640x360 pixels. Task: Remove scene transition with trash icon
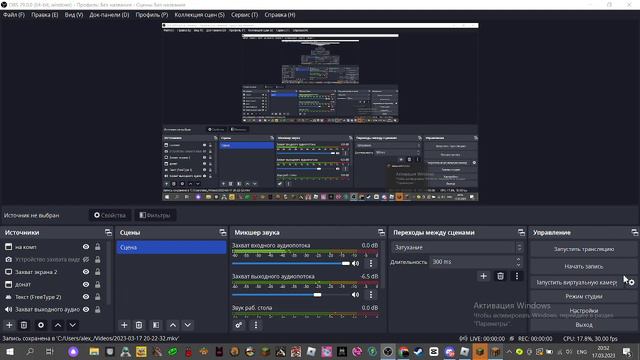(x=500, y=276)
